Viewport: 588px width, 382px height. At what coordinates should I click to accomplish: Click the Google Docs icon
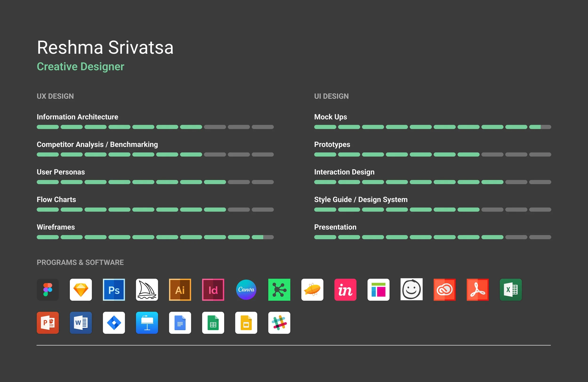[x=180, y=323]
